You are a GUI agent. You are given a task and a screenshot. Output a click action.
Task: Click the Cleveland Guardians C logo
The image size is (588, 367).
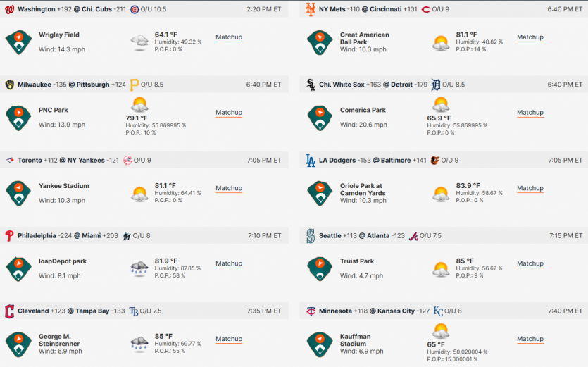[9, 311]
